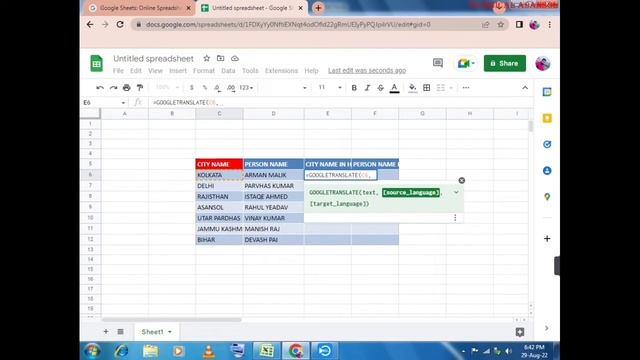
Task: Open the fill color picker
Action: click(413, 88)
